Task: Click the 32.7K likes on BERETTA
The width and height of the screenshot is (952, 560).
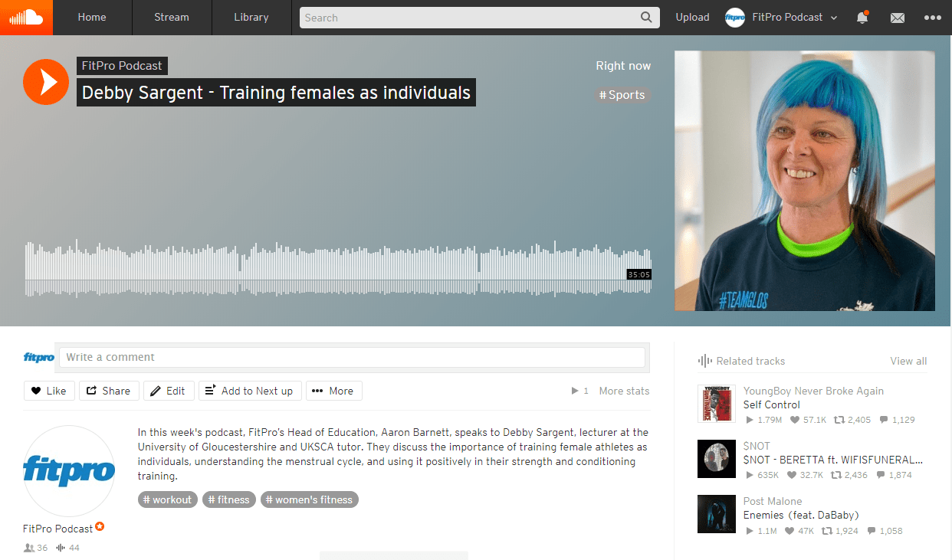Action: [806, 475]
